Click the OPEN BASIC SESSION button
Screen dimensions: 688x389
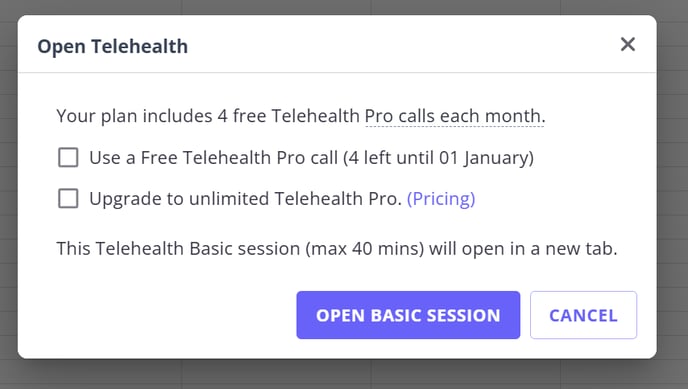[408, 315]
